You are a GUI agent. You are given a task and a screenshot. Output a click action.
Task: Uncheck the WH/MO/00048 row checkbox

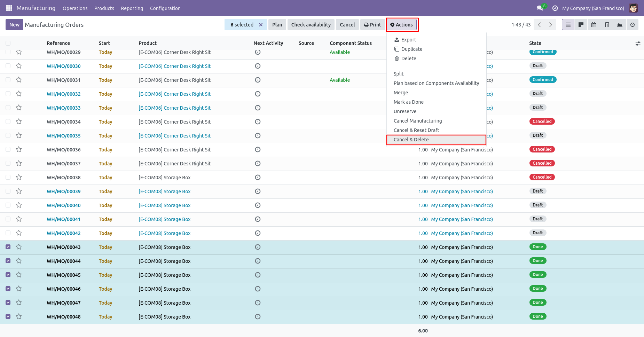[x=8, y=316]
